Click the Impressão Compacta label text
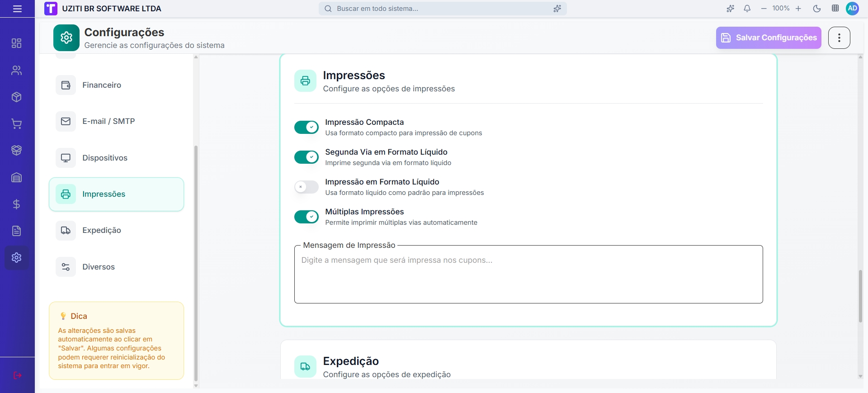Image resolution: width=868 pixels, height=393 pixels. 364,122
